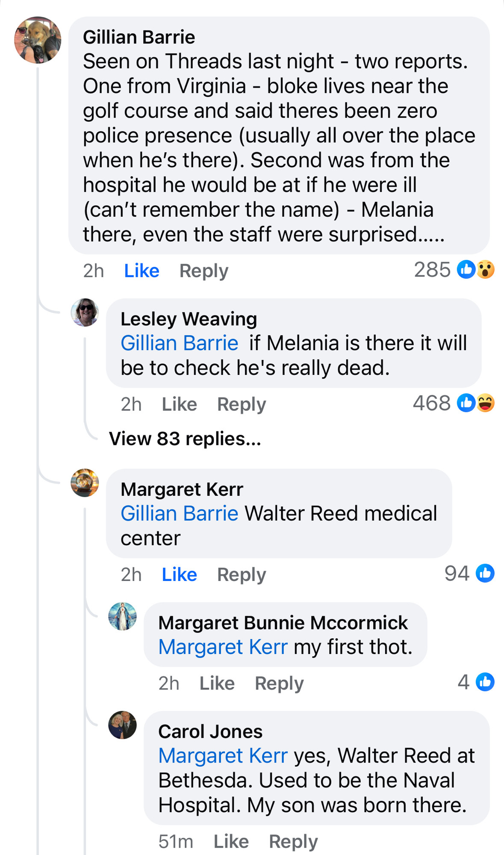Reply to Gillian Barrie's comment
This screenshot has height=855, width=504.
[204, 271]
